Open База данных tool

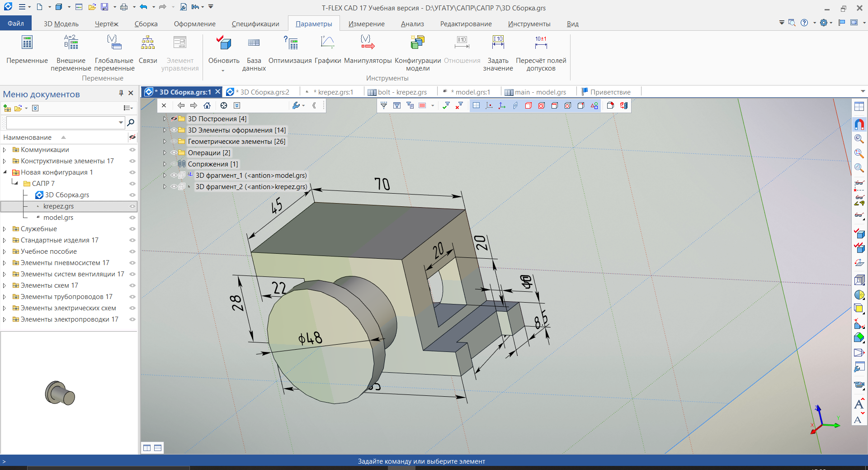(254, 53)
